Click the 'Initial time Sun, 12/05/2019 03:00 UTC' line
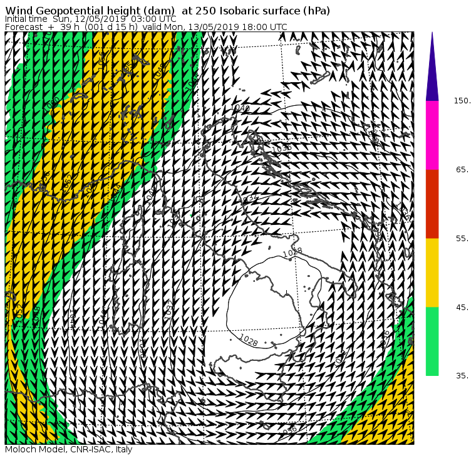Viewport: 476px width, 458px height. pos(90,19)
